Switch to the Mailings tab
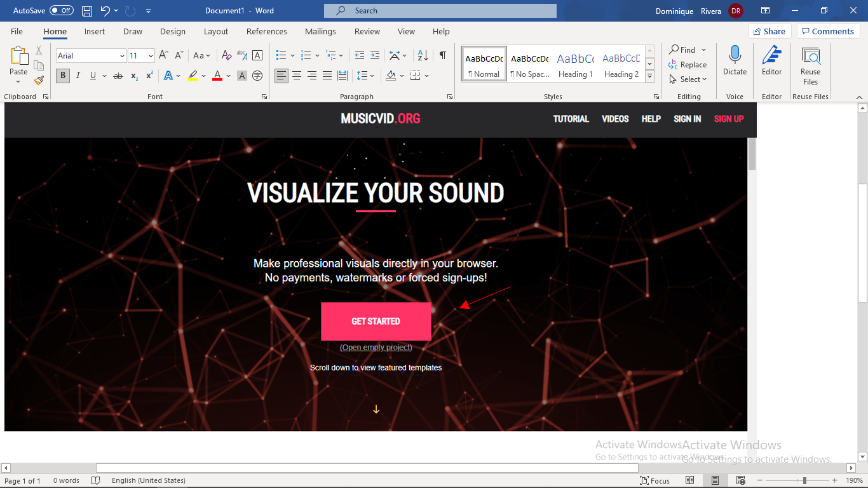The width and height of the screenshot is (868, 488). point(321,31)
